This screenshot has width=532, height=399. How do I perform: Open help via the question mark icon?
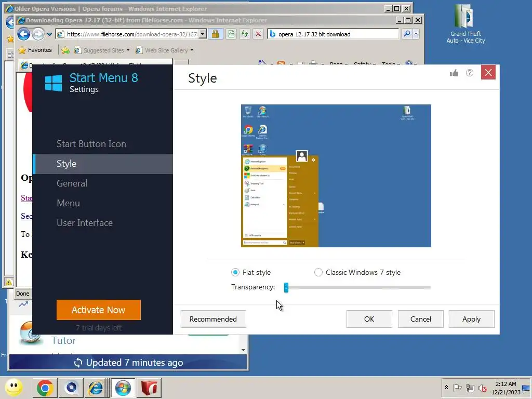tap(470, 73)
